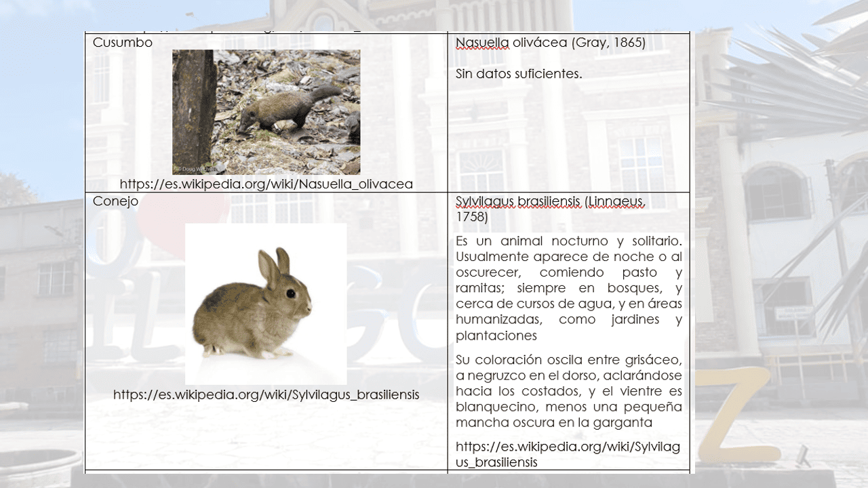Select the rabbit photo
This screenshot has height=488, width=868.
pyautogui.click(x=266, y=304)
